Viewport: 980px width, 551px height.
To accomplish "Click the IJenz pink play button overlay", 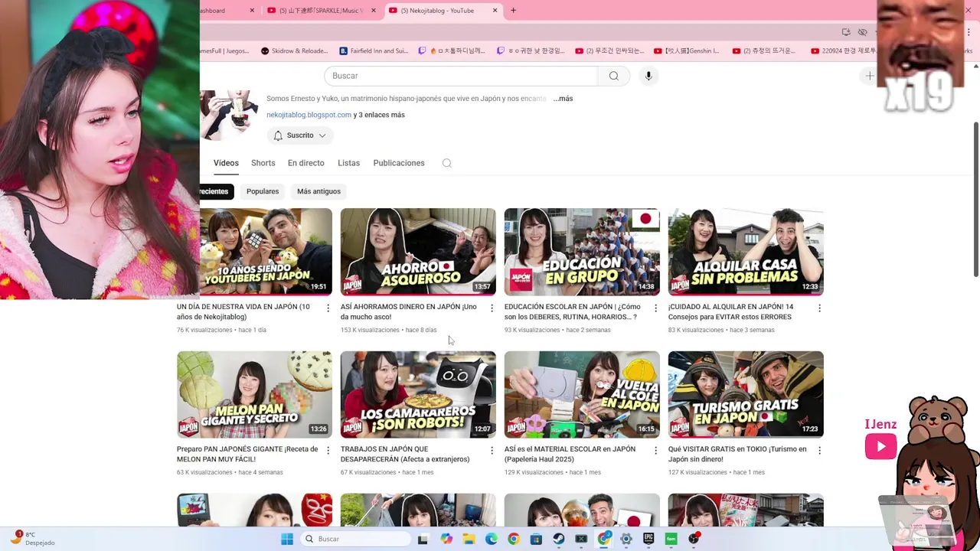I will point(880,446).
